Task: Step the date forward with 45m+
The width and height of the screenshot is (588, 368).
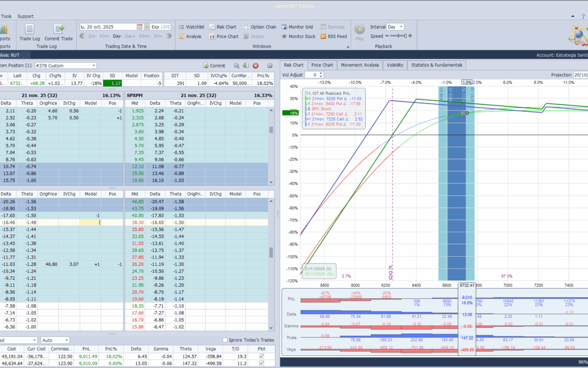Action: (x=144, y=37)
